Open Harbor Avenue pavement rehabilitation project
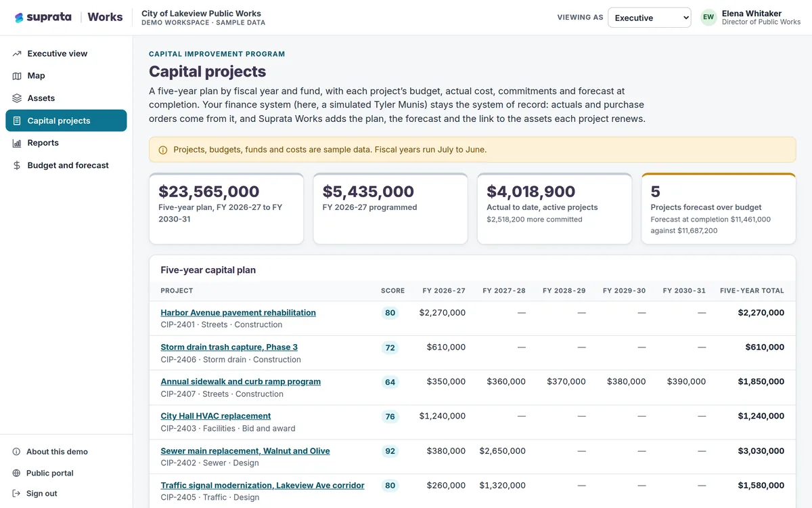This screenshot has height=508, width=812. [x=238, y=313]
